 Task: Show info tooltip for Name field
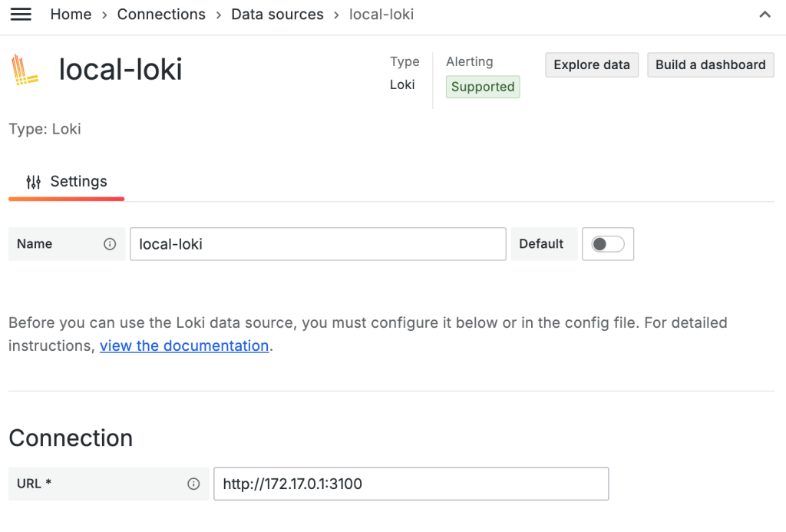tap(110, 243)
